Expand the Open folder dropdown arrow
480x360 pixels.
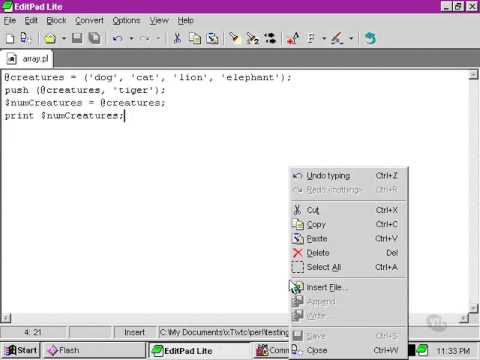pyautogui.click(x=64, y=39)
